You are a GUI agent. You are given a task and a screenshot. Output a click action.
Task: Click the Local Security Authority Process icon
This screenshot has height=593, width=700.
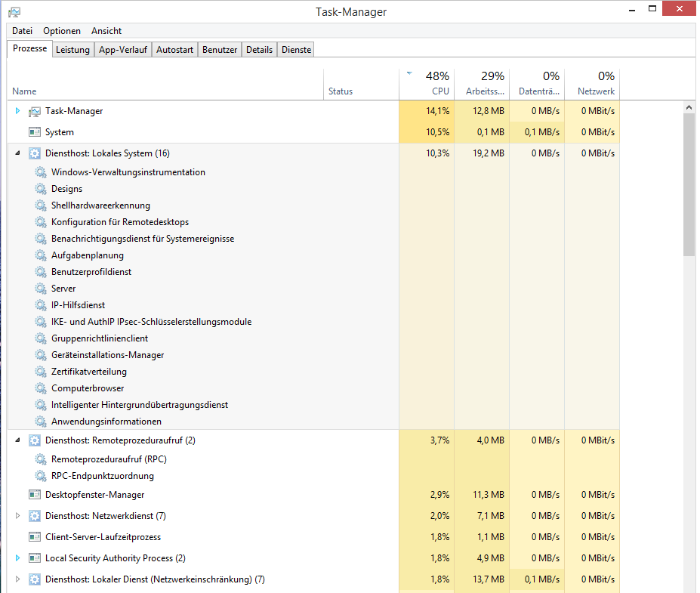tap(35, 558)
